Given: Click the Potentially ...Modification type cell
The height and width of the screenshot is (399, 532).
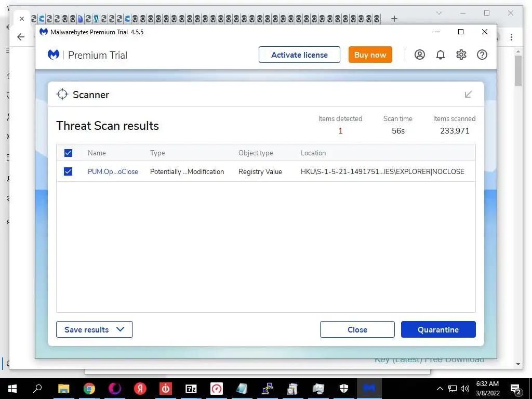Looking at the screenshot, I should click(187, 171).
